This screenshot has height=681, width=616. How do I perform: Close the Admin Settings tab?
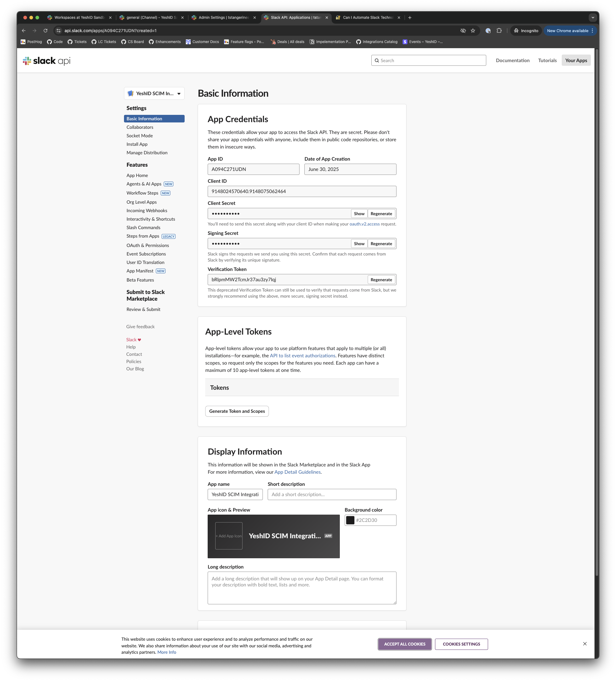pyautogui.click(x=255, y=18)
